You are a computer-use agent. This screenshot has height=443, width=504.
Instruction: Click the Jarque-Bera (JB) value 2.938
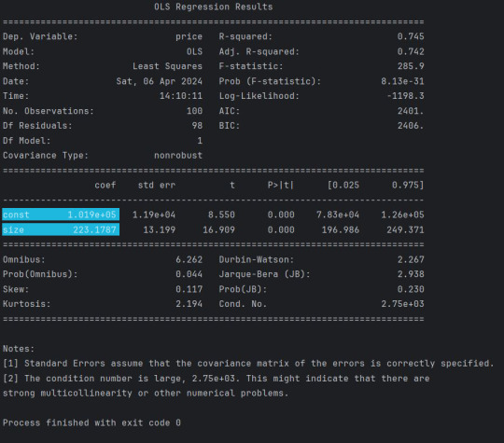[x=411, y=274]
